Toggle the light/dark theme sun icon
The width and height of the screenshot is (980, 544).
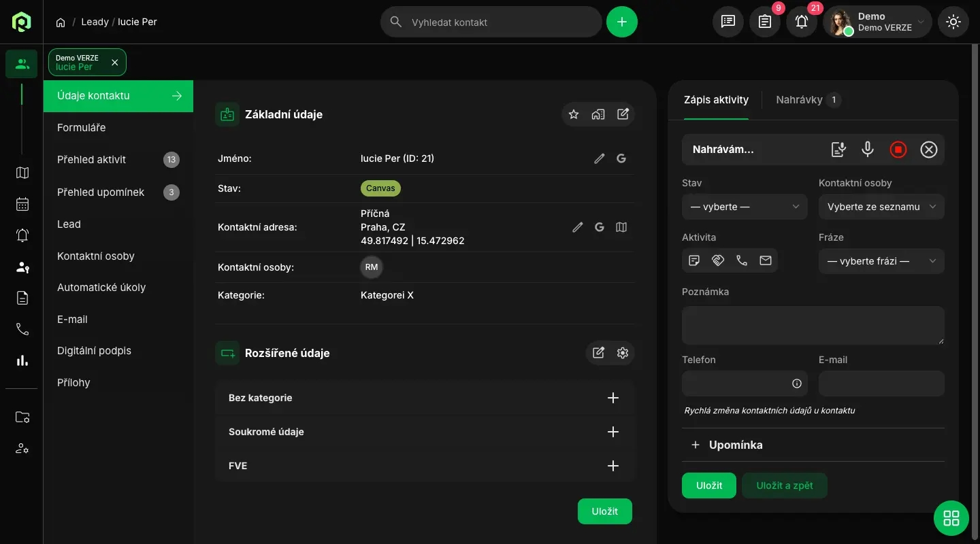(x=953, y=22)
